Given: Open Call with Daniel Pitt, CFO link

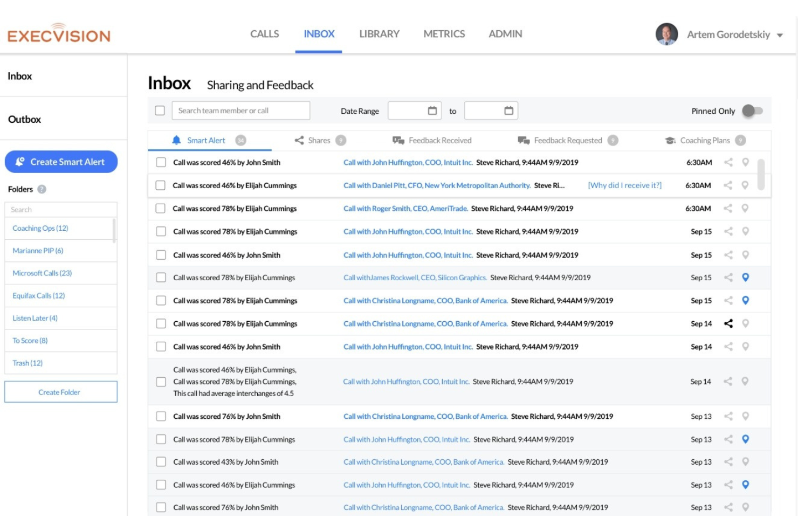Looking at the screenshot, I should point(437,185).
